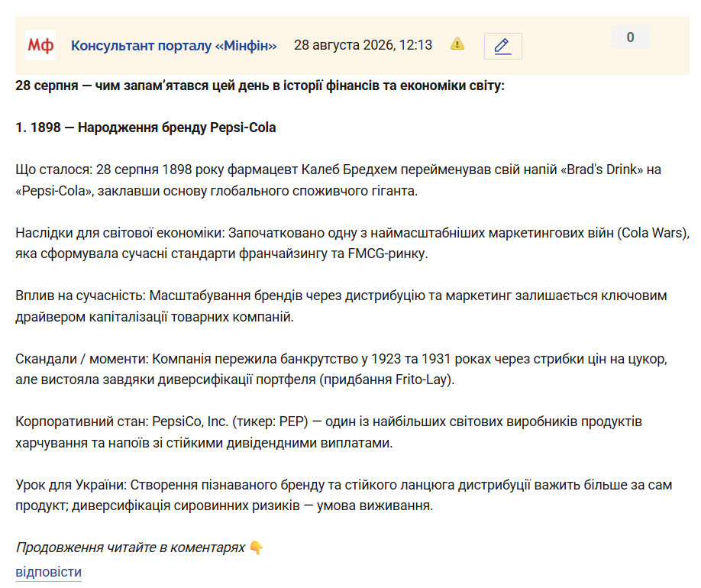The width and height of the screenshot is (701, 588).
Task: Click the Вплив на сучасність paragraph
Action: point(341,306)
